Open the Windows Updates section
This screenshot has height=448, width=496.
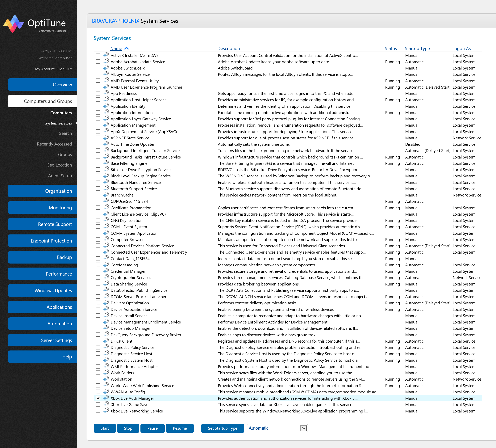pos(42,290)
